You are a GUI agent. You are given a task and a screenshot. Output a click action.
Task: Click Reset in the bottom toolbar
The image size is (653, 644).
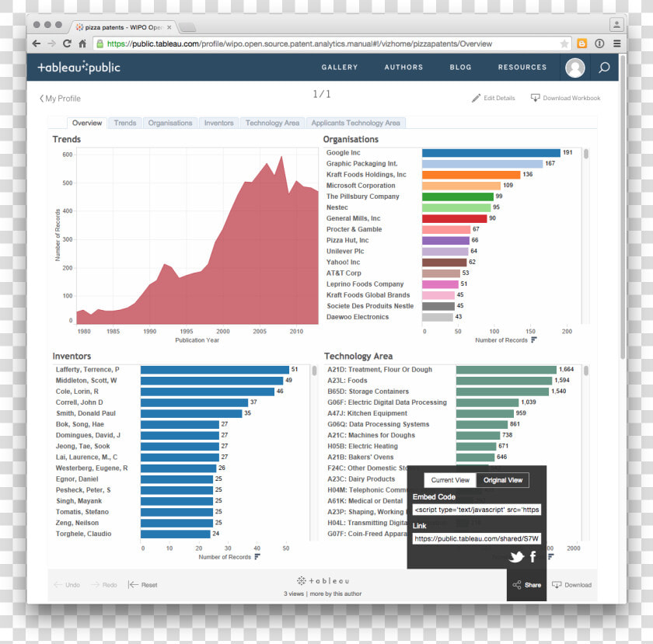pyautogui.click(x=143, y=585)
